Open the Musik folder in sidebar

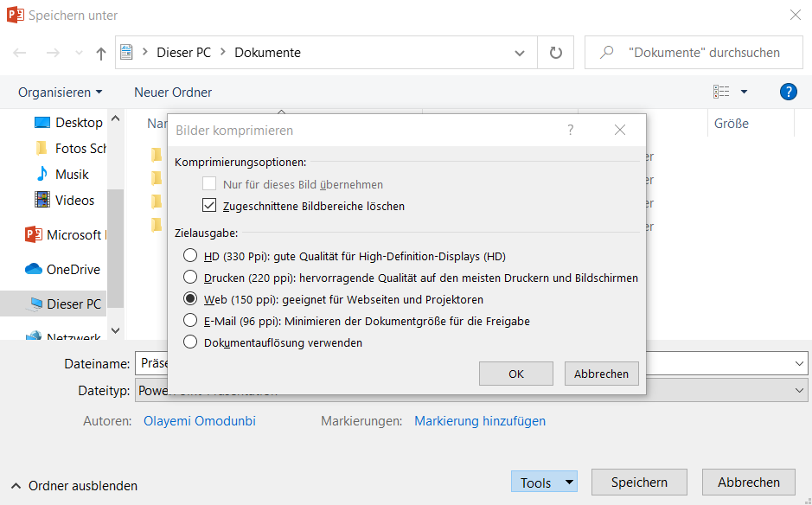[x=72, y=174]
